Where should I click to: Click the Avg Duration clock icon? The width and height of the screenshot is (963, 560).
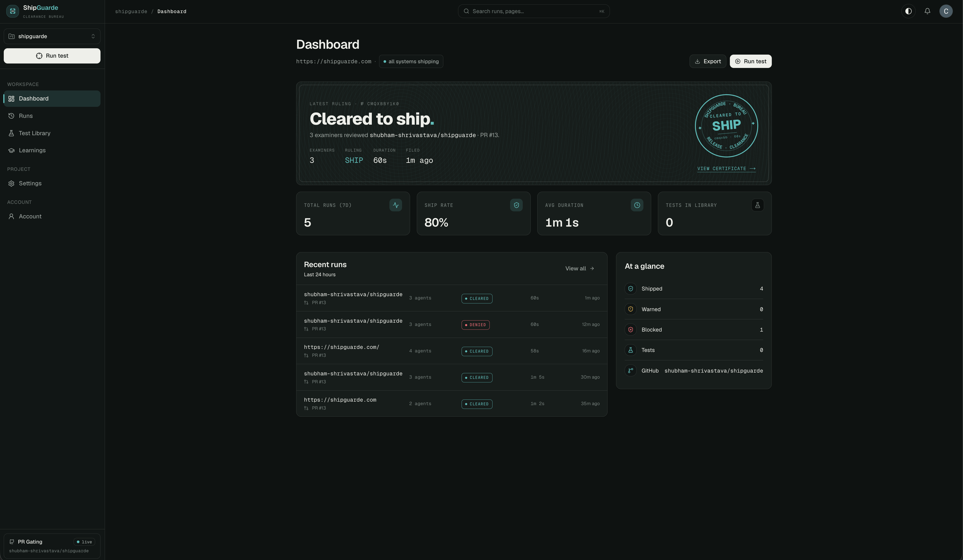[637, 205]
